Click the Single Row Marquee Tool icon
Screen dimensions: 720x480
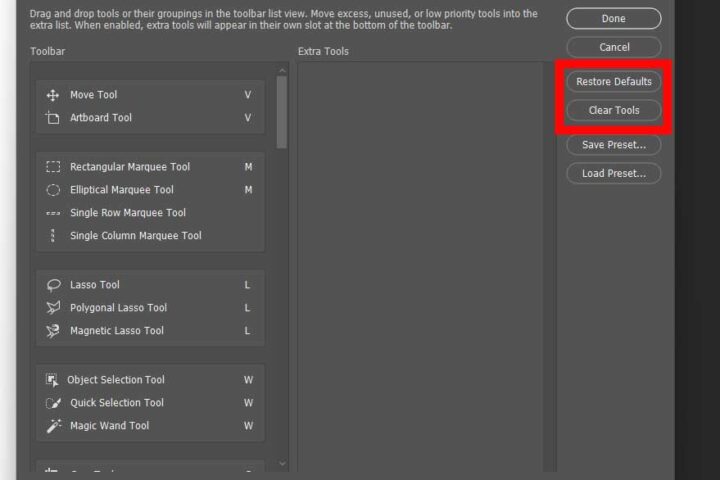click(53, 213)
